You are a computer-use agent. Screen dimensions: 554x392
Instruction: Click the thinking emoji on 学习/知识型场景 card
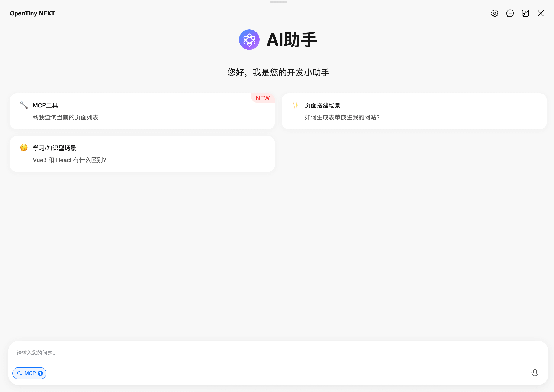(x=23, y=148)
